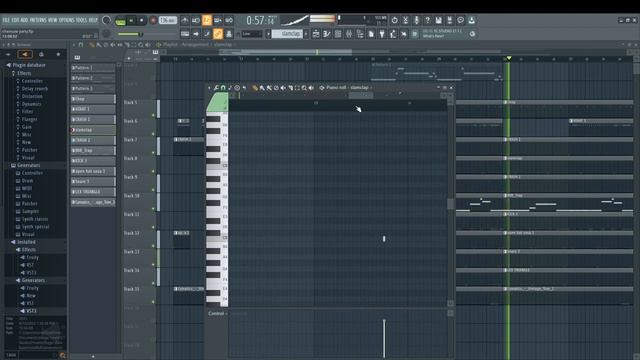
Task: Open the FILE menu
Action: click(x=6, y=20)
